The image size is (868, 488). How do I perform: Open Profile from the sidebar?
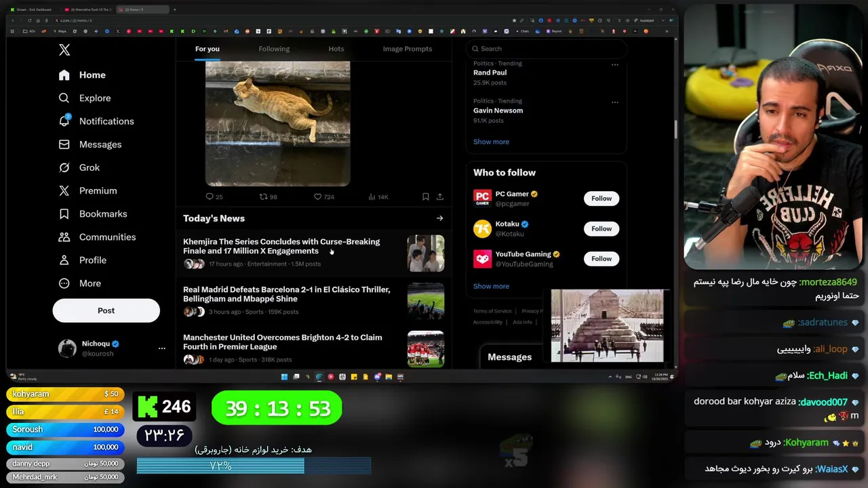coord(83,260)
